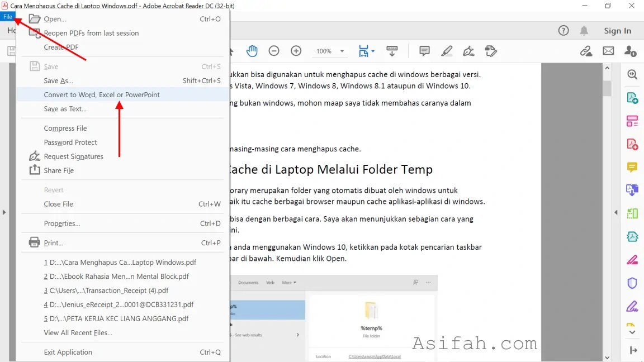
Task: Select the Hand tool in the toolbar
Action: tap(252, 50)
